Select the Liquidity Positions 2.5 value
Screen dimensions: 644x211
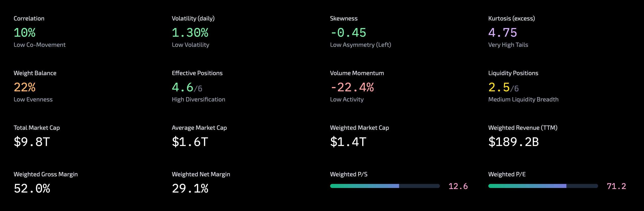tap(499, 87)
